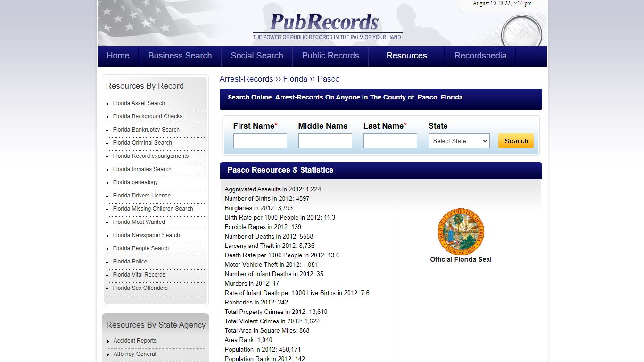The height and width of the screenshot is (362, 644).
Task: Focus the Last Name input field
Action: (x=390, y=141)
